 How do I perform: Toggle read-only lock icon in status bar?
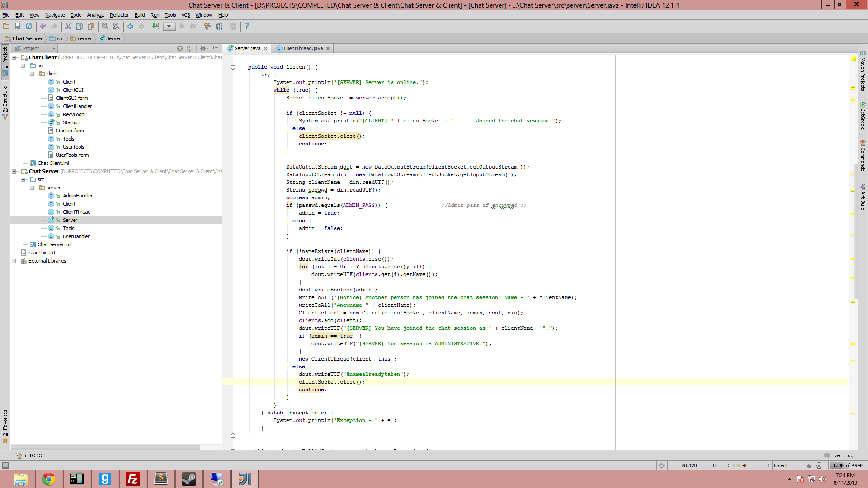pos(808,465)
